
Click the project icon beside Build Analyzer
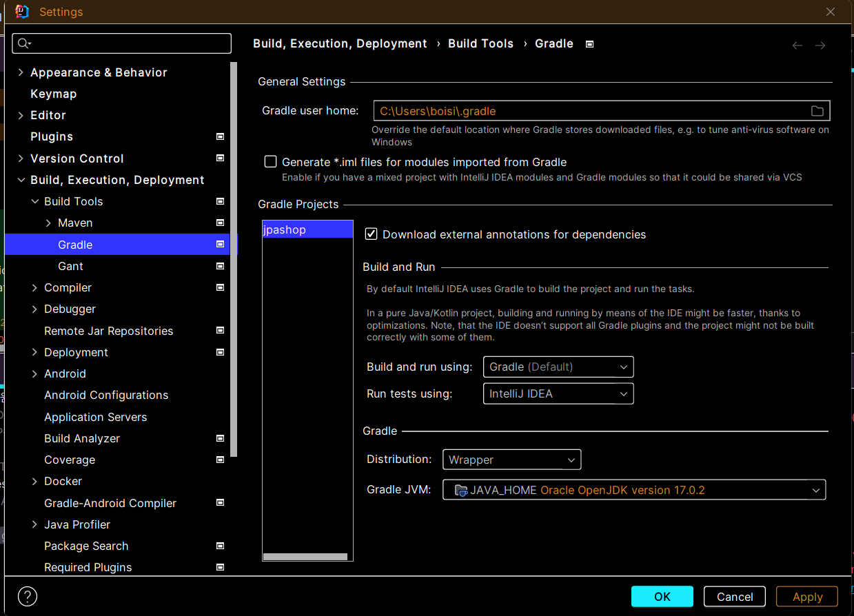[x=221, y=438]
